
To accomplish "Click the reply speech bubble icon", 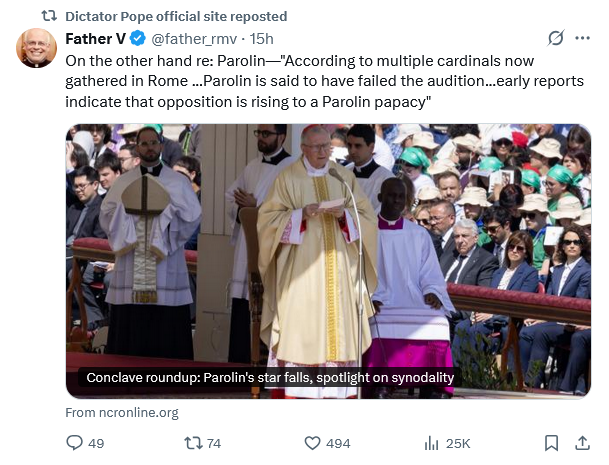I will [x=74, y=443].
